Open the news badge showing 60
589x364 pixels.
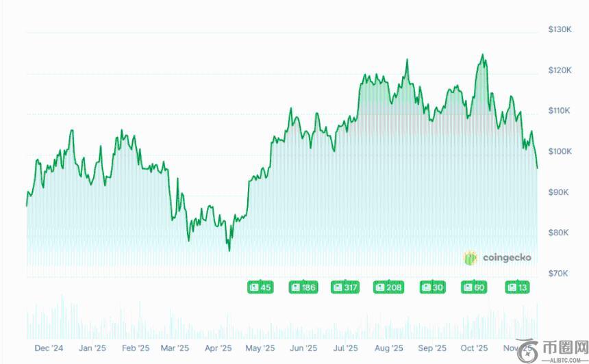[x=474, y=287]
